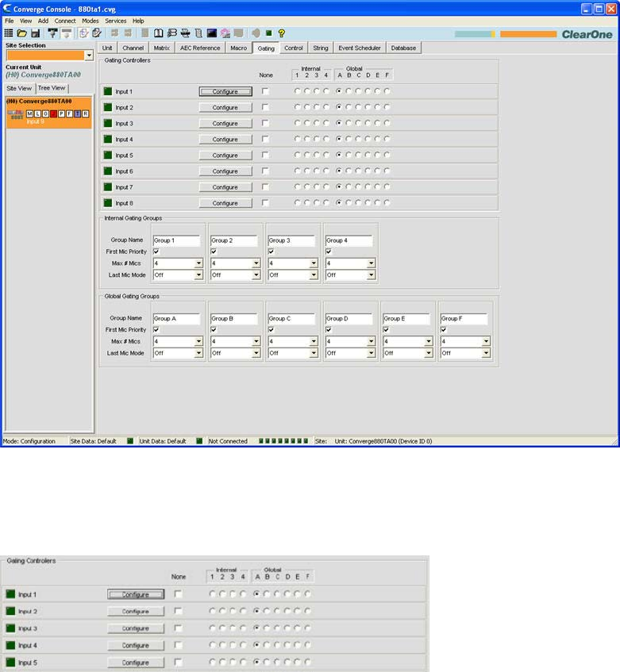
Task: Click Configure button for Input 2
Action: [x=225, y=108]
